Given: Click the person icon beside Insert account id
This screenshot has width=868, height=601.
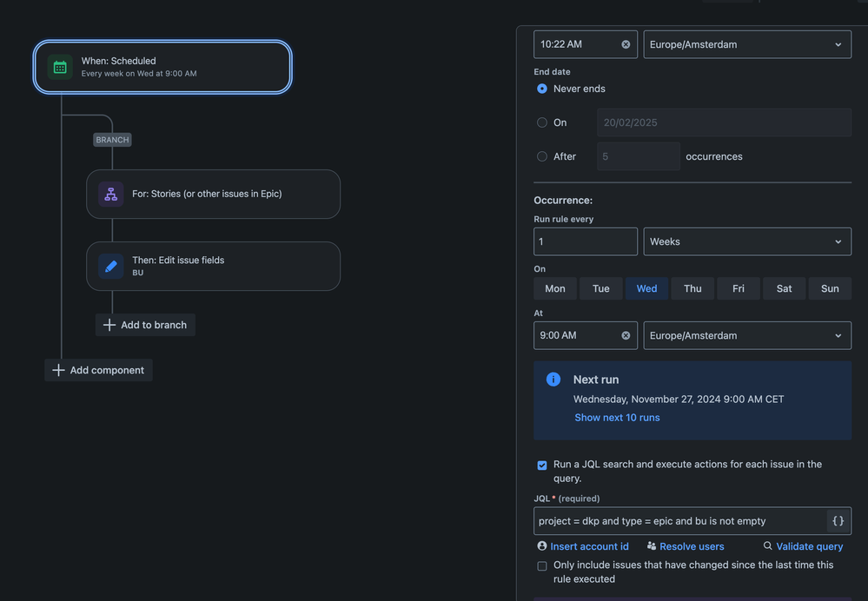Looking at the screenshot, I should [x=542, y=545].
